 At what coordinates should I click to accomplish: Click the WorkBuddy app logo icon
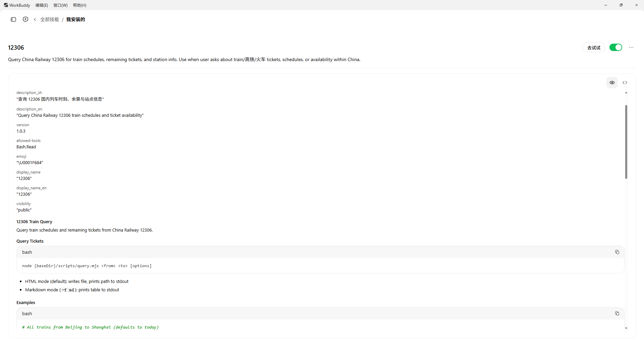(6, 5)
